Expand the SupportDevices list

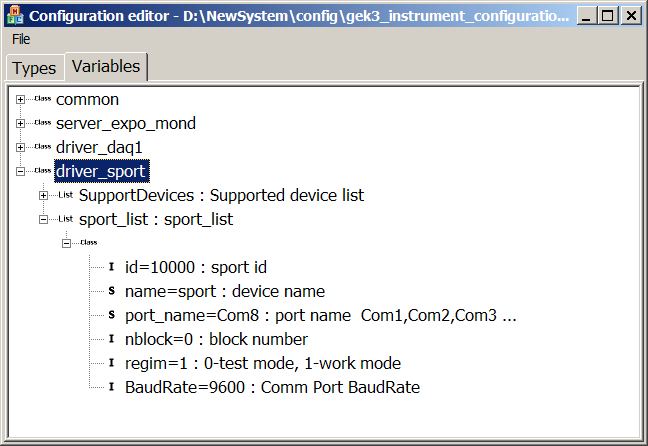tap(44, 195)
